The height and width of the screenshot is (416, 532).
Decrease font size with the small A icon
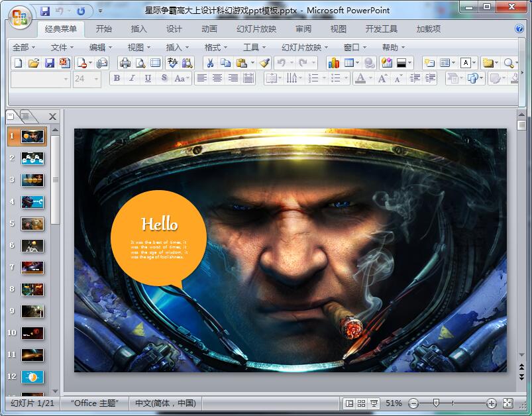[398, 79]
